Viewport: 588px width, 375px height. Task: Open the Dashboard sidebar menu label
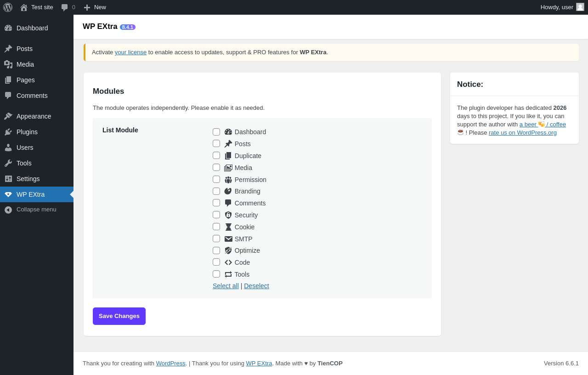(x=32, y=28)
